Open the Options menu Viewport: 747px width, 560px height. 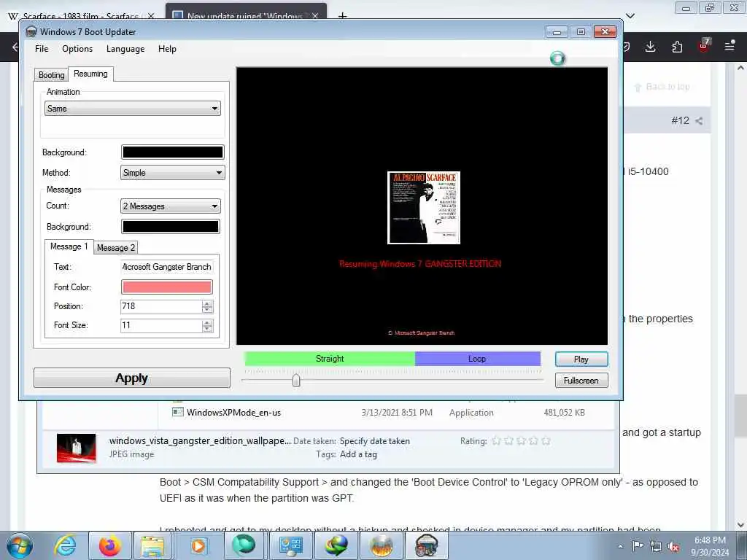[77, 49]
